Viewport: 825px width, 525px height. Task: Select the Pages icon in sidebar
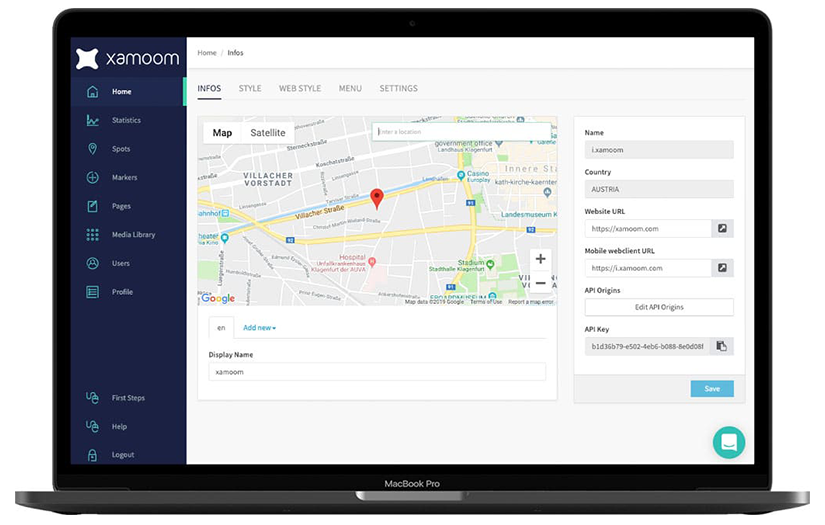93,206
